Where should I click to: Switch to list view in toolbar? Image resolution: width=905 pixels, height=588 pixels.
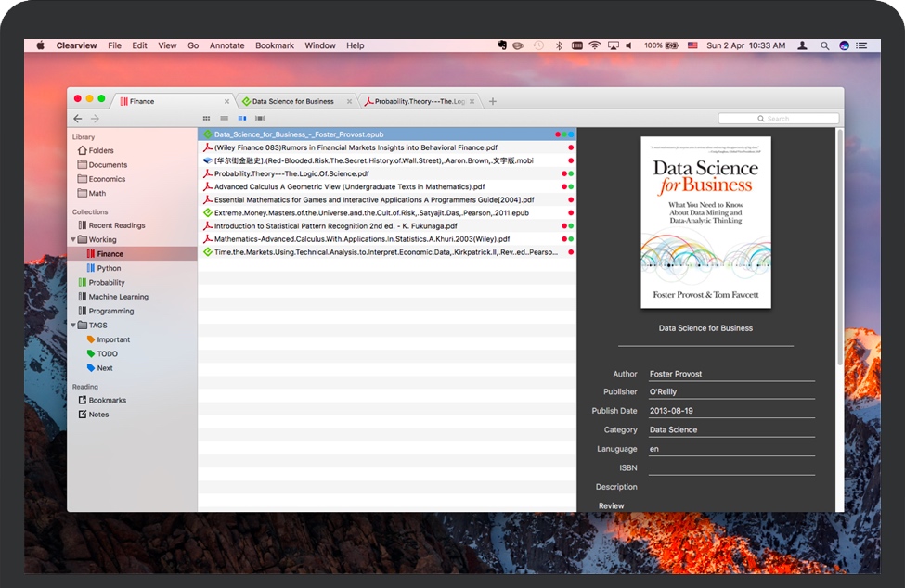(224, 119)
